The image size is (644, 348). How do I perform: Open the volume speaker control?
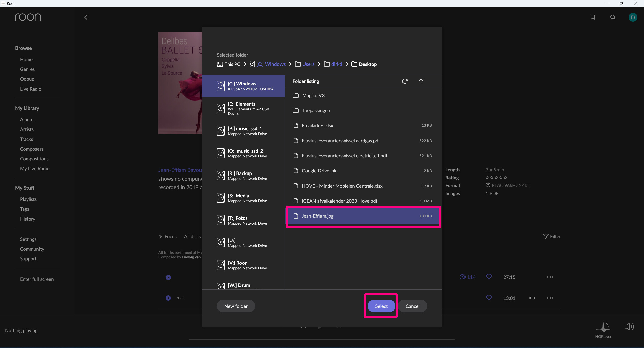[x=629, y=327]
